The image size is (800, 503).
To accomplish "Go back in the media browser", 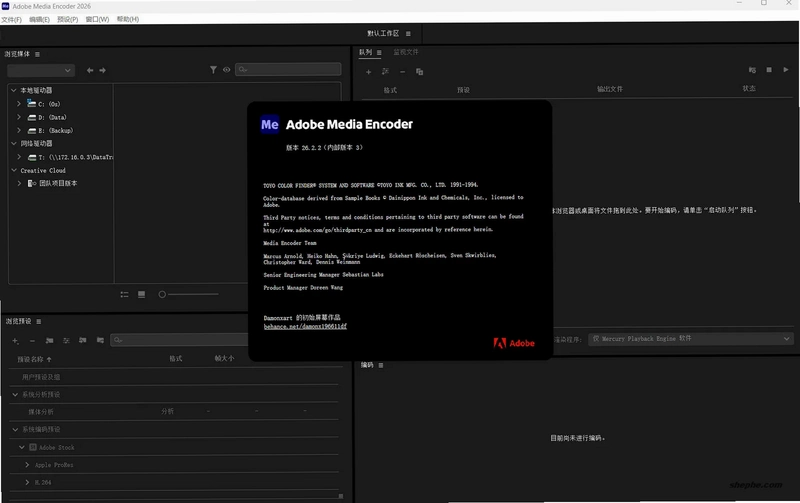I will pyautogui.click(x=90, y=70).
